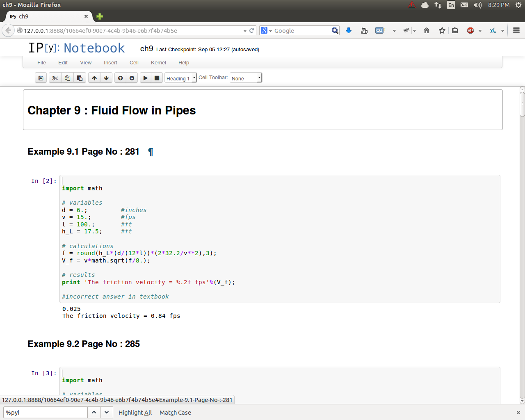Interrupt the kernel with stop button
The image size is (525, 420).
[157, 78]
